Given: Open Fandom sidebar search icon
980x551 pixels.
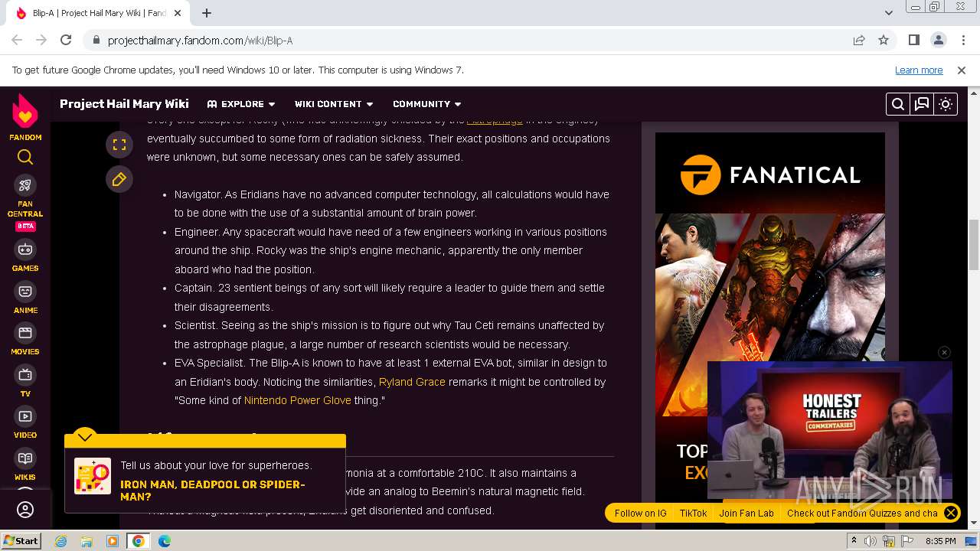Looking at the screenshot, I should point(25,158).
